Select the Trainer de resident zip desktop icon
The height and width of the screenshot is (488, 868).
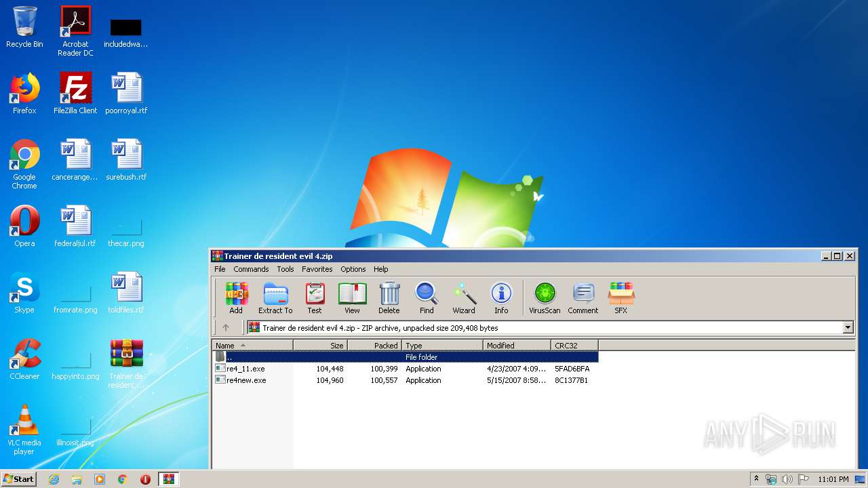pos(126,363)
